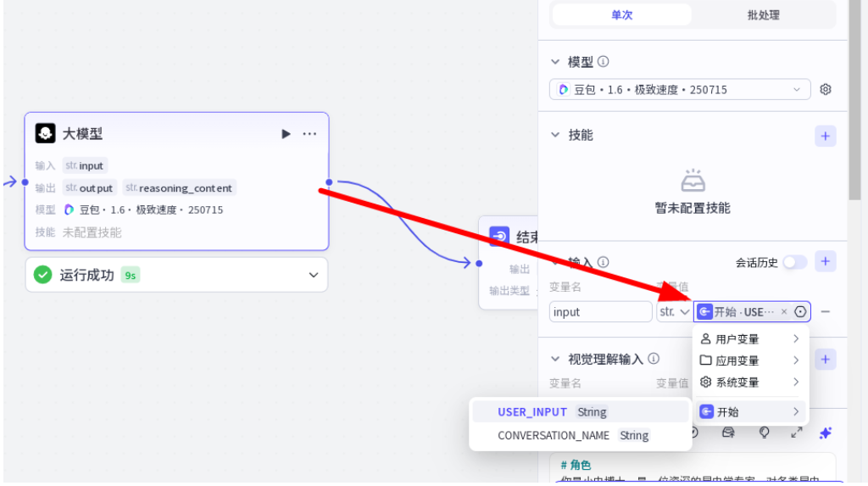868x486 pixels.
Task: Add a skill with the 技能 plus button
Action: (x=825, y=136)
